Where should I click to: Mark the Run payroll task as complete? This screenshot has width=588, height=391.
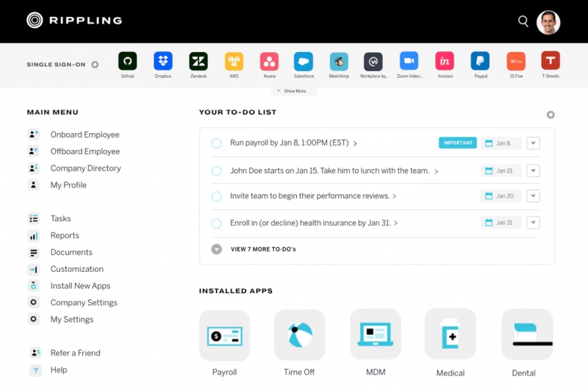[x=216, y=143]
